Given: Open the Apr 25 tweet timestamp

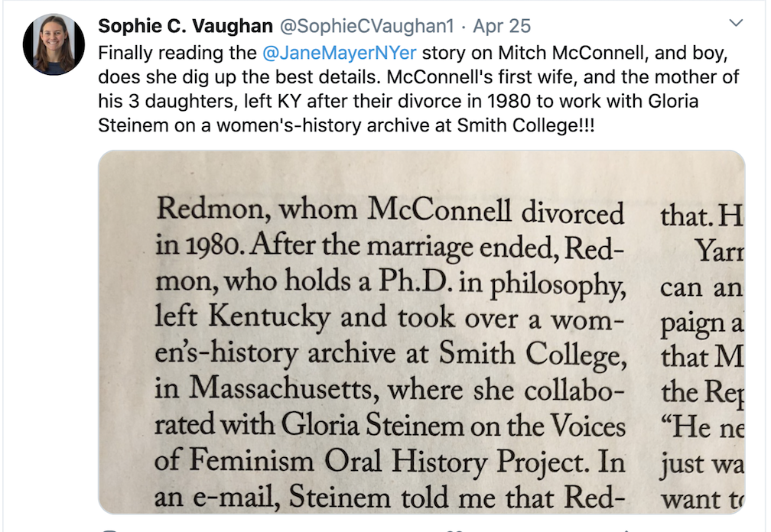Looking at the screenshot, I should pyautogui.click(x=502, y=26).
